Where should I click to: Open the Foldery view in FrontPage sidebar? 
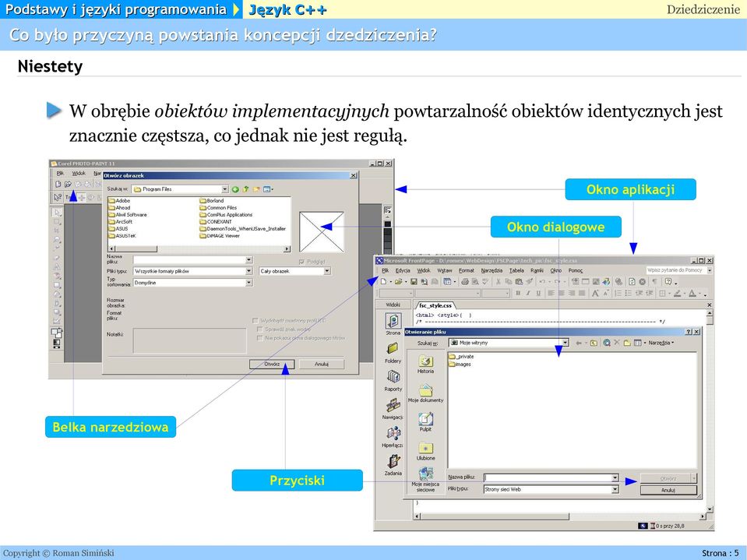point(393,352)
